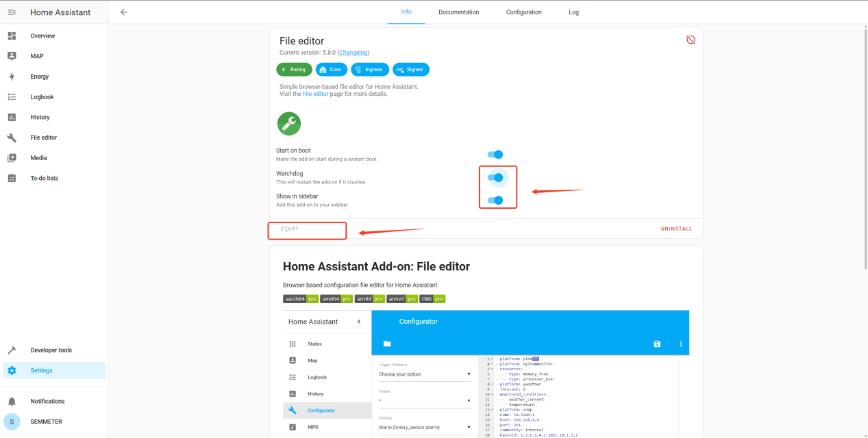Go back with the arrow icon
Image resolution: width=868 pixels, height=438 pixels.
tap(124, 12)
